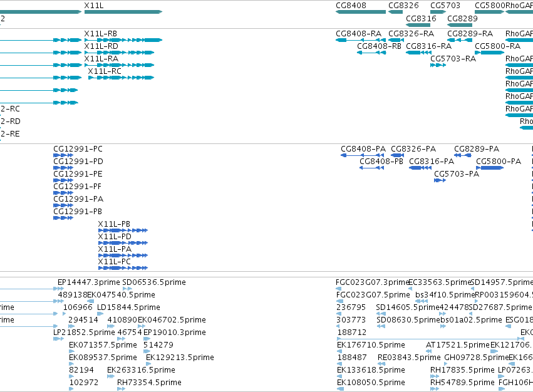Click the X11L-PA protein label
Image resolution: width=533 pixels, height=392 pixels.
point(115,250)
